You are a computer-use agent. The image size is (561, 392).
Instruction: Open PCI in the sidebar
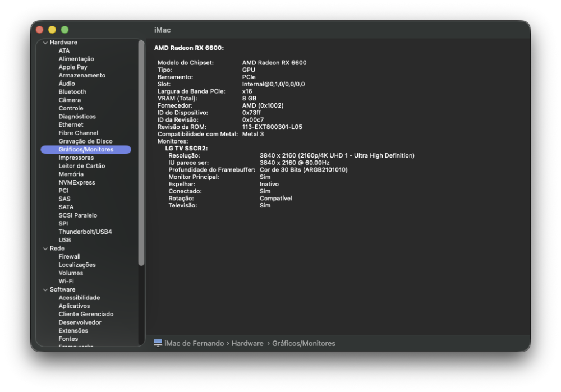[x=63, y=191]
